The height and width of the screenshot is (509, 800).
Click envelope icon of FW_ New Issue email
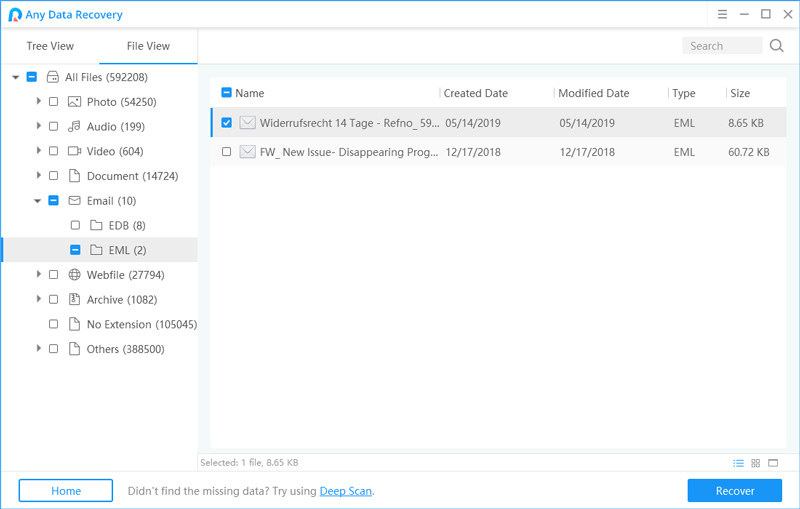[x=247, y=151]
